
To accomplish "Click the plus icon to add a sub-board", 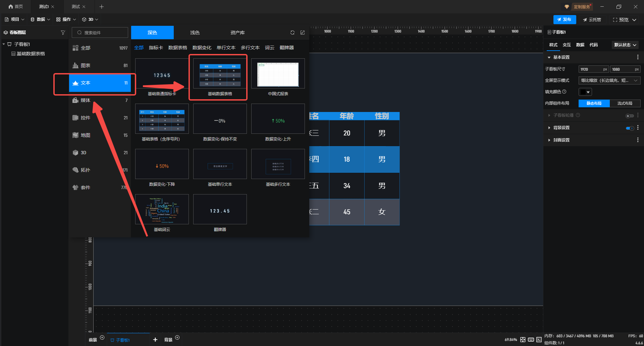I will (155, 340).
